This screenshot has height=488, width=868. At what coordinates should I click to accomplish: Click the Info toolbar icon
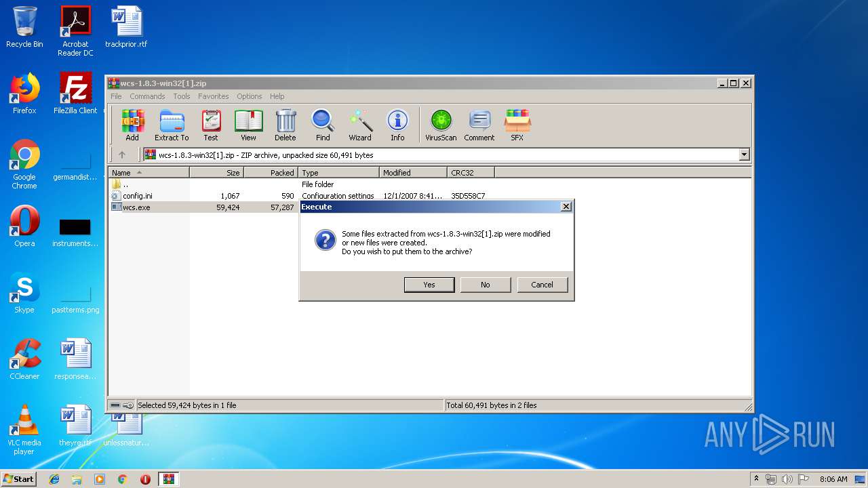point(397,125)
